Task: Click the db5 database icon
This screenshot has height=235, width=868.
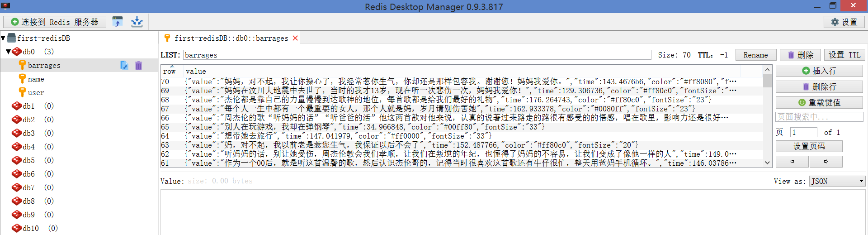Action: (x=17, y=160)
